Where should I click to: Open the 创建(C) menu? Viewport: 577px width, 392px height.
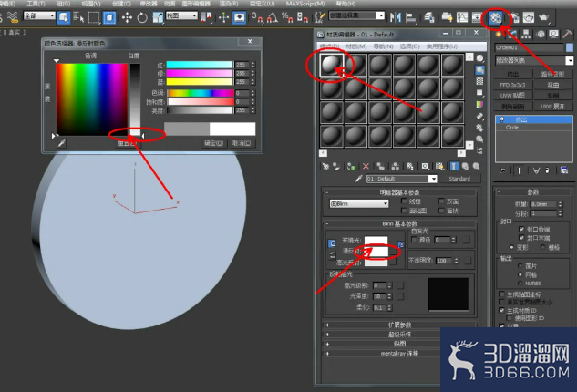point(121,4)
